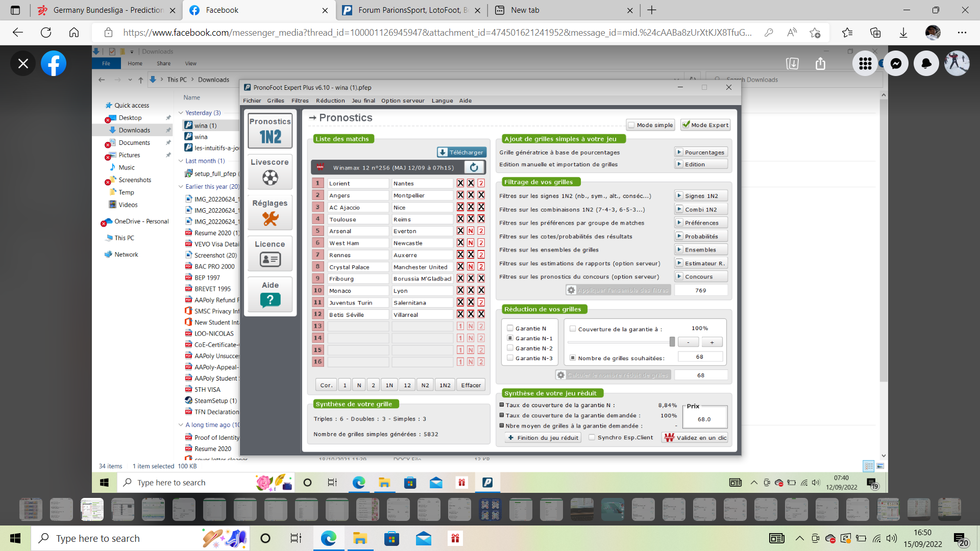
Task: Click the browser address bar URL
Action: [436, 33]
